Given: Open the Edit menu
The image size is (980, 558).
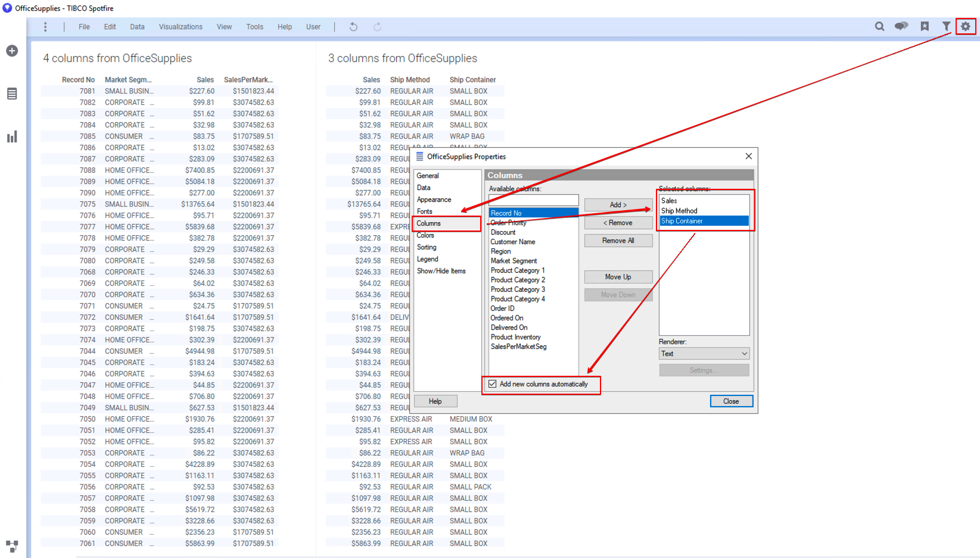Looking at the screenshot, I should [x=110, y=27].
